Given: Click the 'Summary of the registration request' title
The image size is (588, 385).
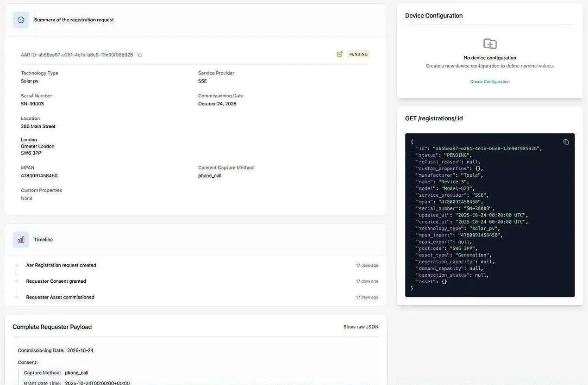Looking at the screenshot, I should click(x=74, y=20).
